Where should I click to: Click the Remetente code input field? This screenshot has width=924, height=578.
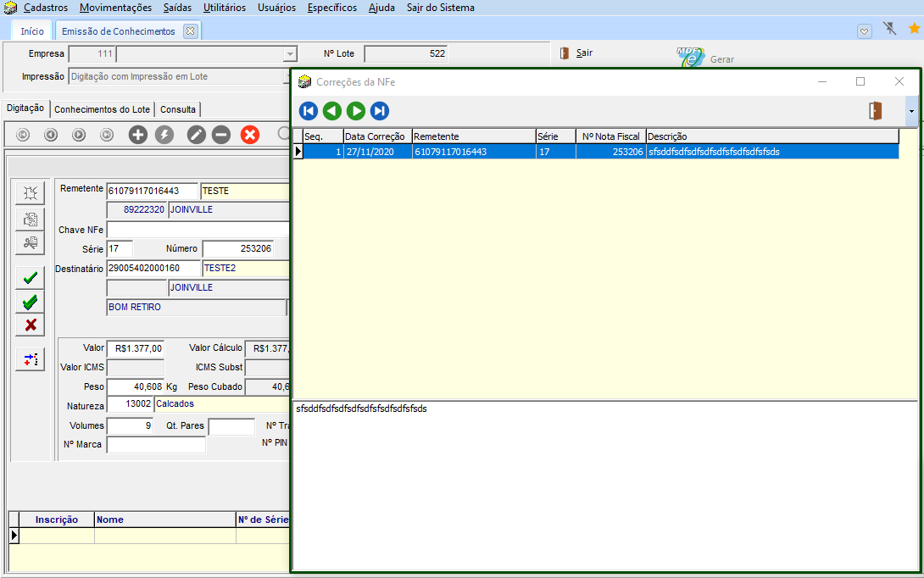click(x=152, y=191)
